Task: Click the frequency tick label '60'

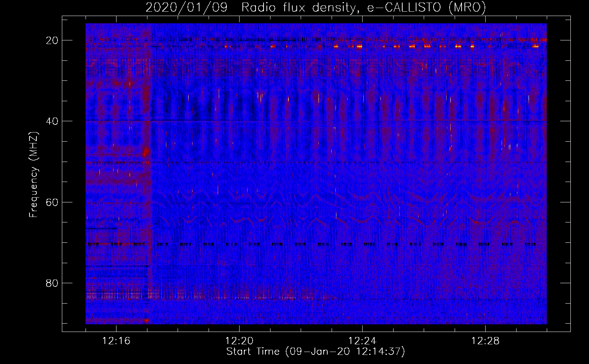Action: point(52,202)
